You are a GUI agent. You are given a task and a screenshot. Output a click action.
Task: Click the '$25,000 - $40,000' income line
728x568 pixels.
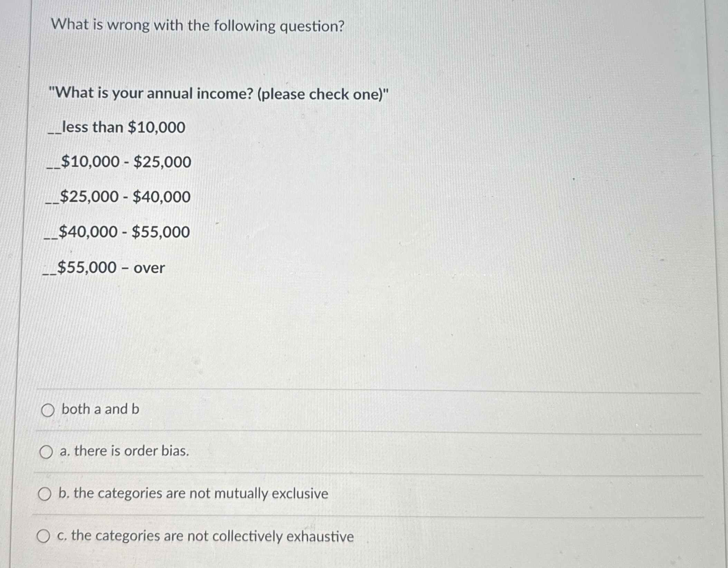(118, 197)
